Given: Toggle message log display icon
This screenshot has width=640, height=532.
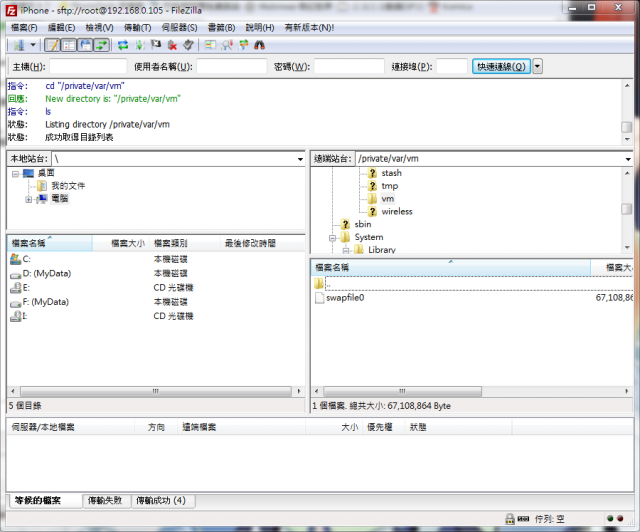Looking at the screenshot, I should click(x=52, y=45).
